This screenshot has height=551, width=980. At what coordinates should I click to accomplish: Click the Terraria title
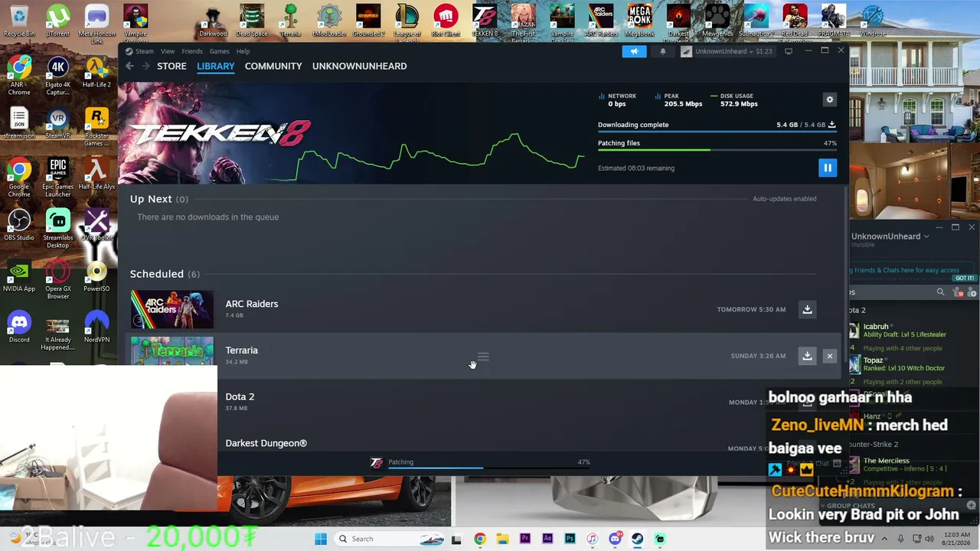(x=242, y=350)
